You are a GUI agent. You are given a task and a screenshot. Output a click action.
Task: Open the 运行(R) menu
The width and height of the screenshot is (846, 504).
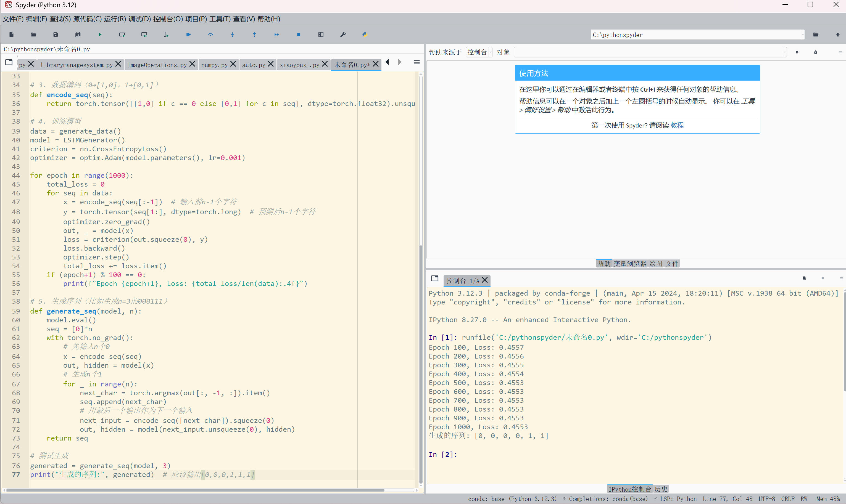(x=115, y=19)
